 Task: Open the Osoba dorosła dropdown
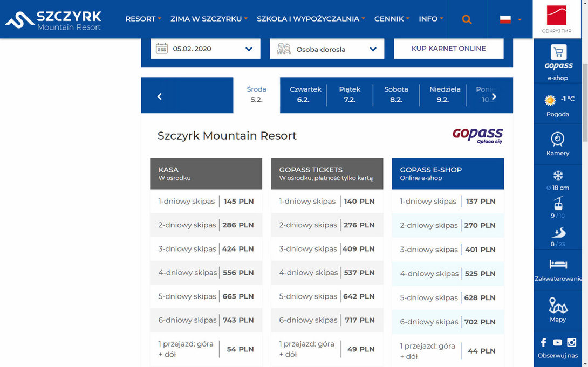click(x=326, y=49)
